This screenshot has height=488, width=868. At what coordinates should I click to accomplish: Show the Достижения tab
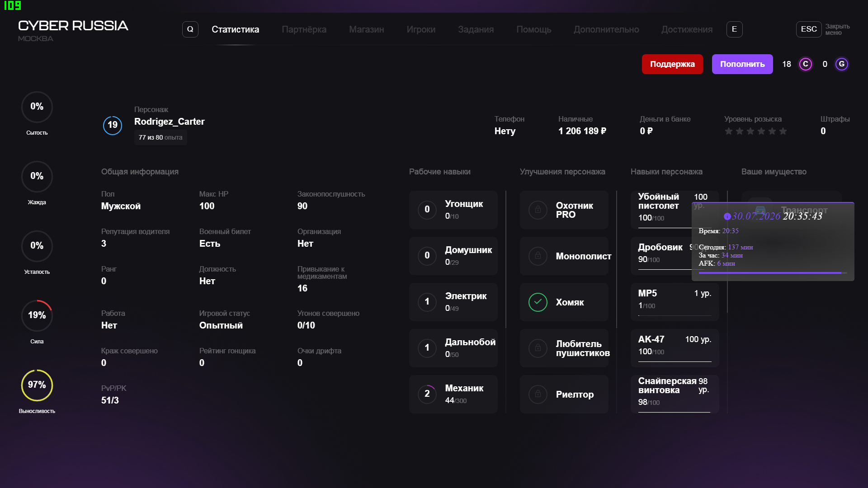pyautogui.click(x=687, y=29)
